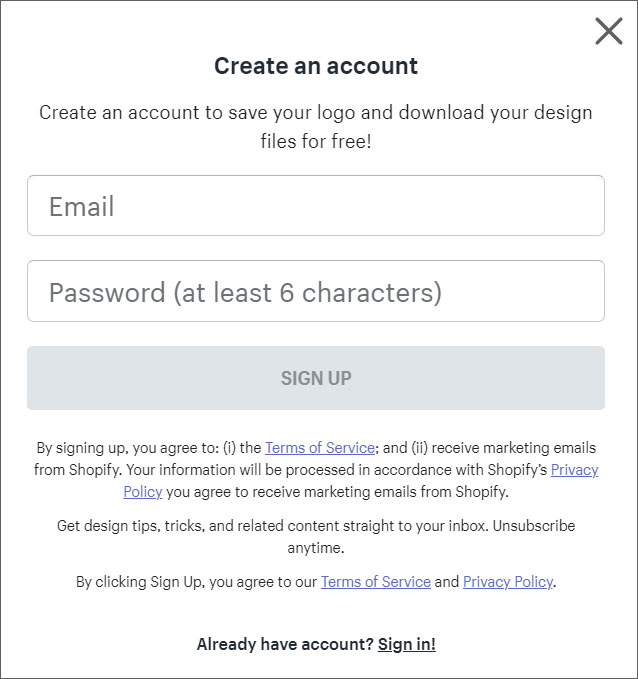
Task: Open Privacy Policy link after "Shopify's"
Action: click(574, 470)
